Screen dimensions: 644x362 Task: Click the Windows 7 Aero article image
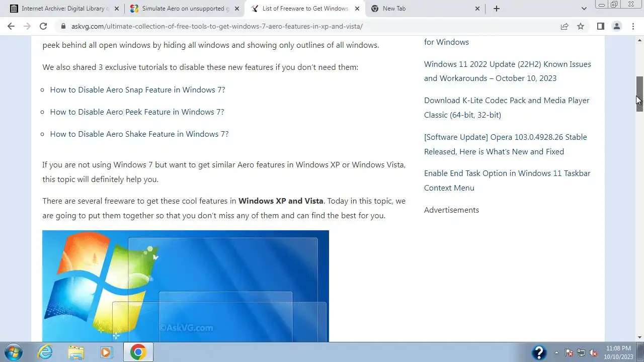[x=186, y=286]
